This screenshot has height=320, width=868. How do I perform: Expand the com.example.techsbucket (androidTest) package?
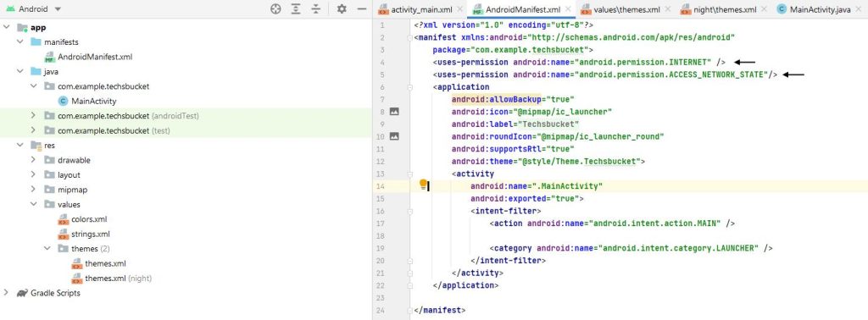pos(33,115)
